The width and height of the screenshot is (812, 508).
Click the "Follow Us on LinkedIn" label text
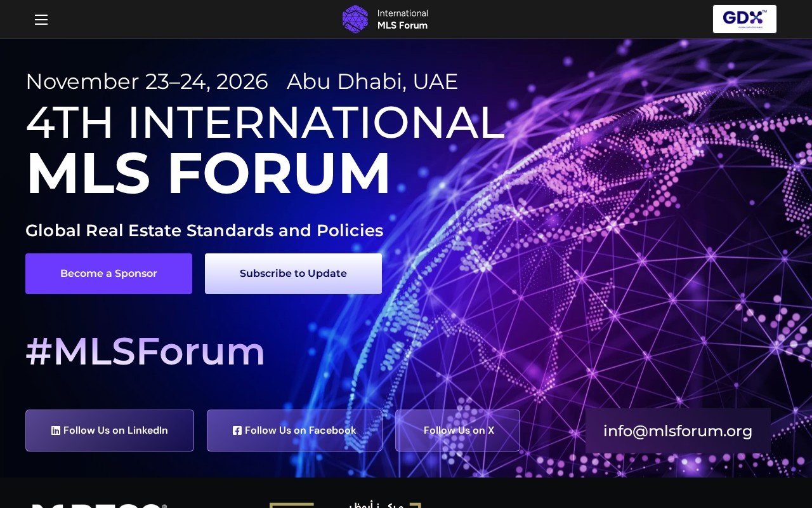[115, 431]
